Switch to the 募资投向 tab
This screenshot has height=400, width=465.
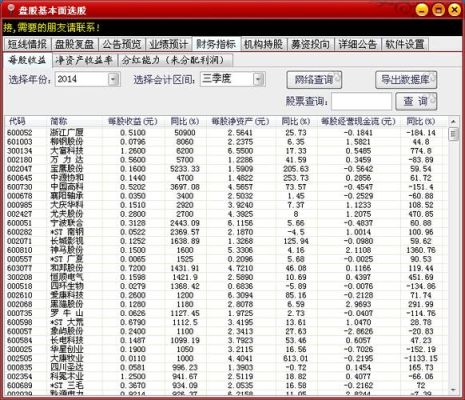click(310, 44)
